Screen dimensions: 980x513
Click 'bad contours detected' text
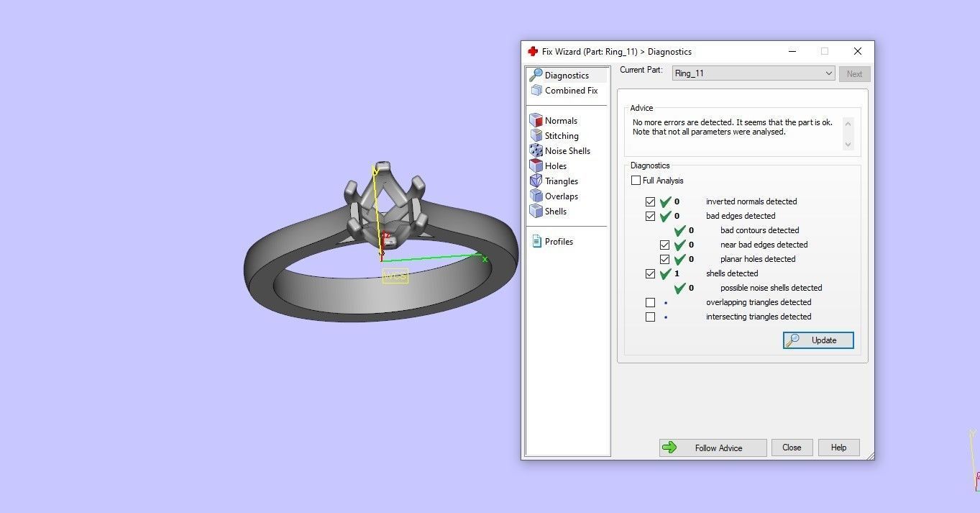tap(759, 230)
